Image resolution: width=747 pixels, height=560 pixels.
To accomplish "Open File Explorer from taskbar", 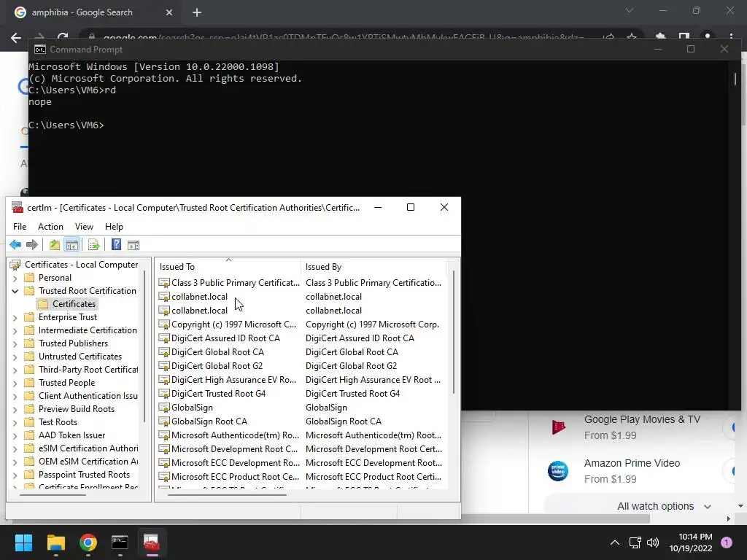I will [x=55, y=542].
